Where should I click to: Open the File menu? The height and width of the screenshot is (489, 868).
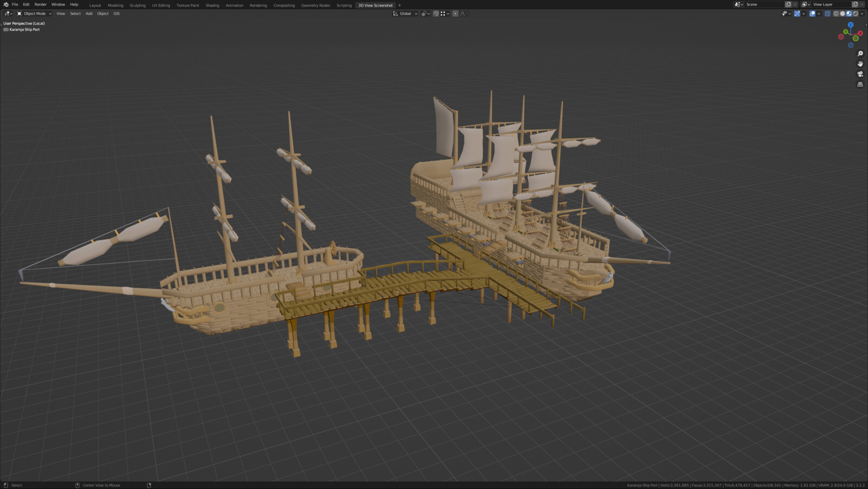click(15, 4)
